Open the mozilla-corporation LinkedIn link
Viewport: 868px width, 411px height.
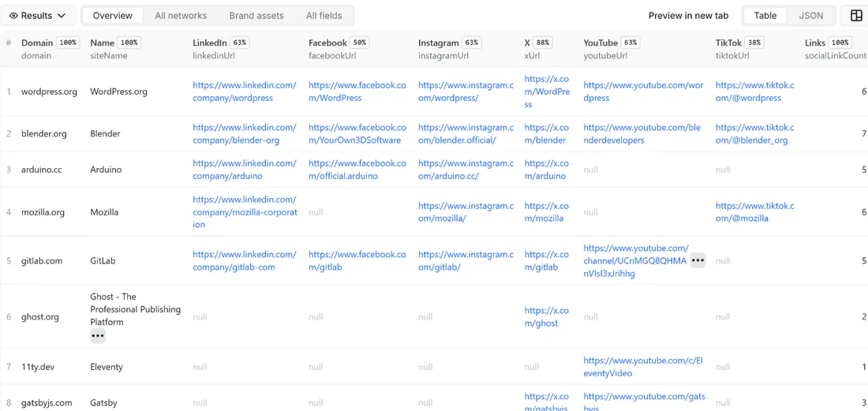coord(245,212)
